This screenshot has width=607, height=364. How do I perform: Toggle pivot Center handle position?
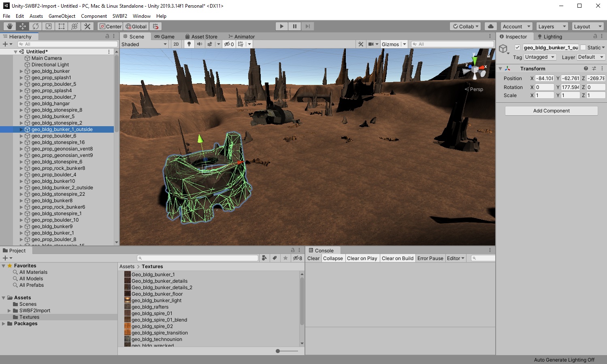pyautogui.click(x=110, y=26)
